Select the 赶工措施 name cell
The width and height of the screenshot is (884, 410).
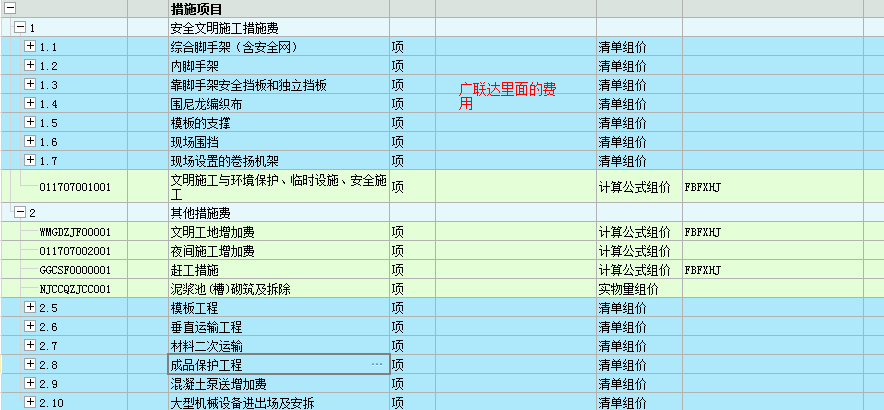click(279, 270)
